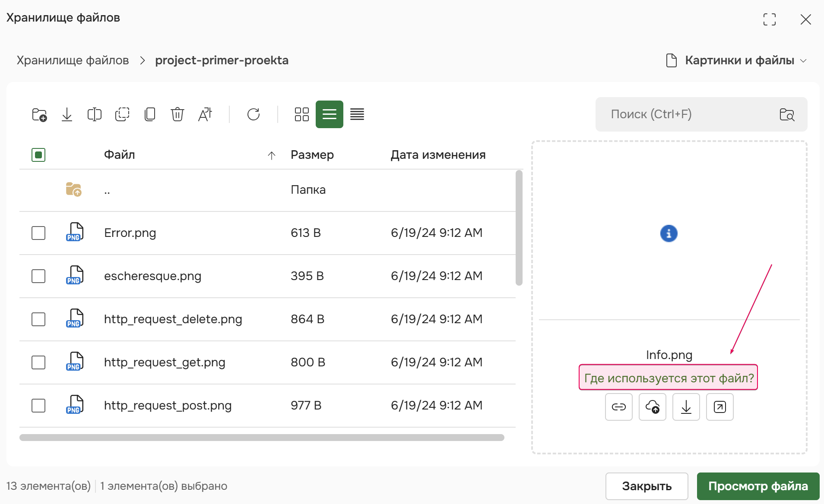Refresh the file list
The height and width of the screenshot is (504, 824).
254,114
